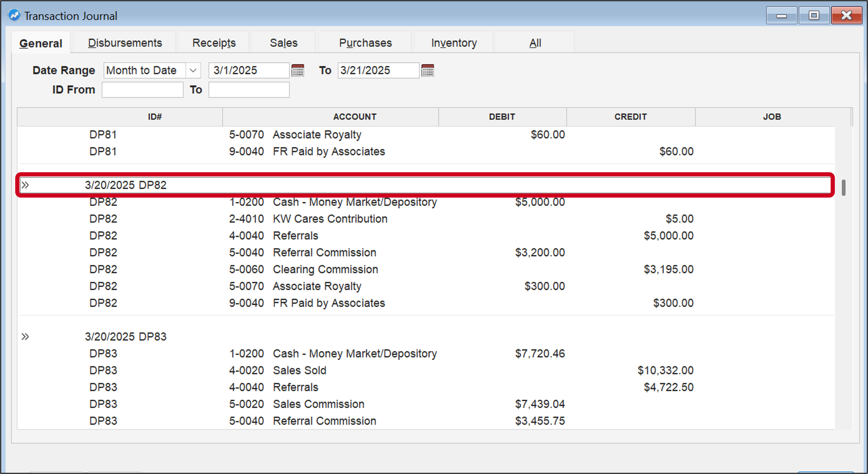The height and width of the screenshot is (474, 868).
Task: Click the CREDIT column header
Action: [x=631, y=116]
